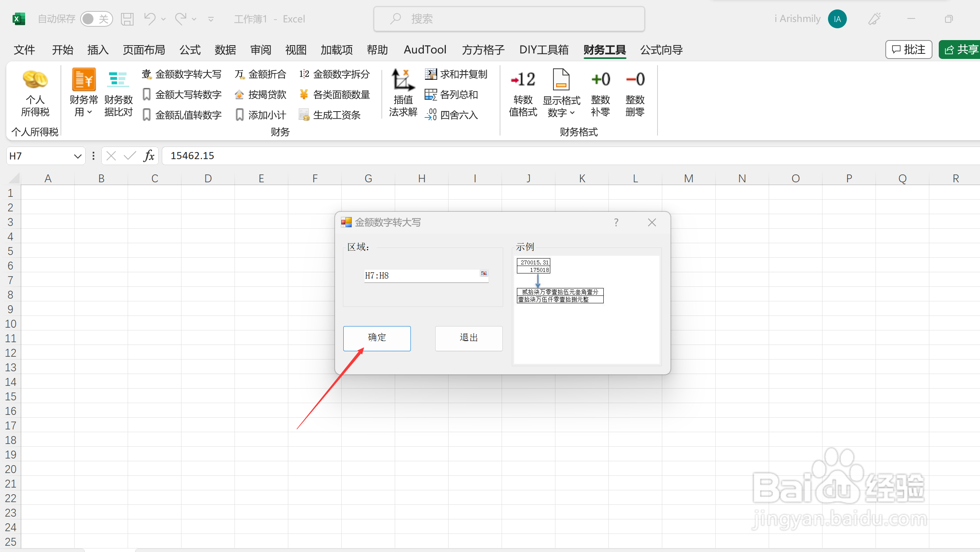Open the 金额数字拆分 tool

tap(335, 74)
